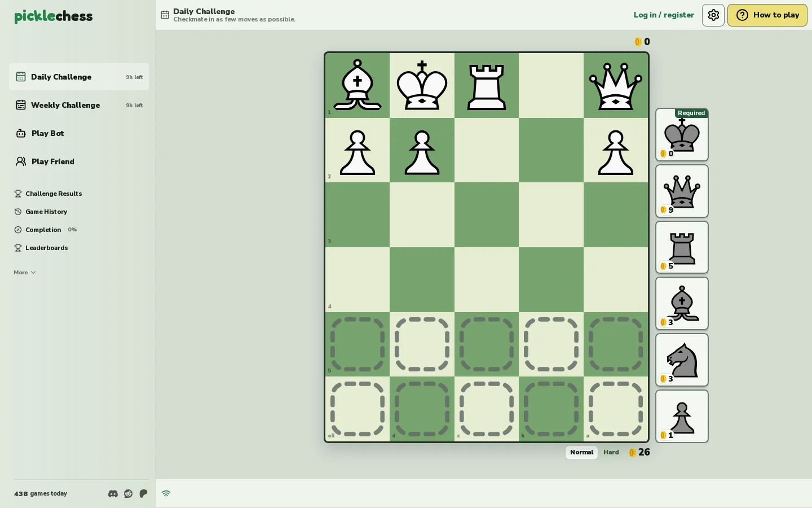Screen dimensions: 812x508
Task: Pick the black pawn costing 1
Action: 682,417
